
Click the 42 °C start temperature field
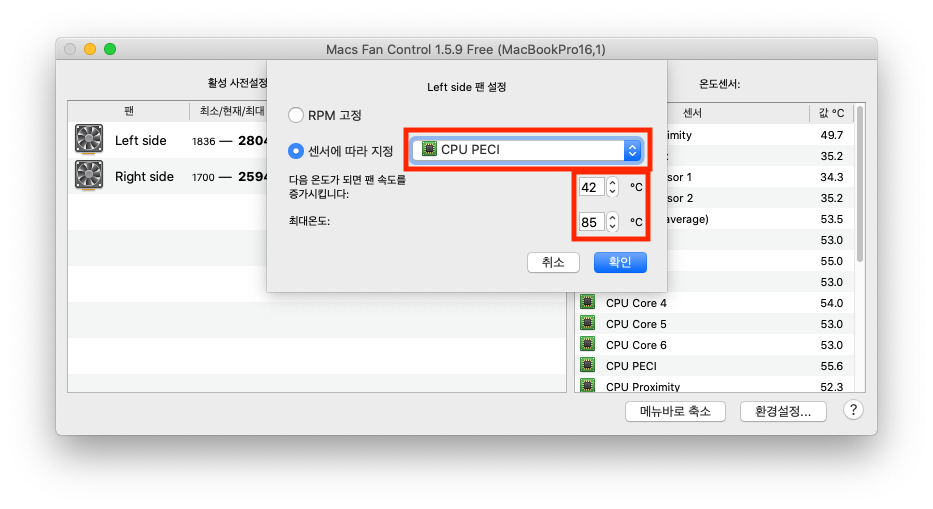591,188
